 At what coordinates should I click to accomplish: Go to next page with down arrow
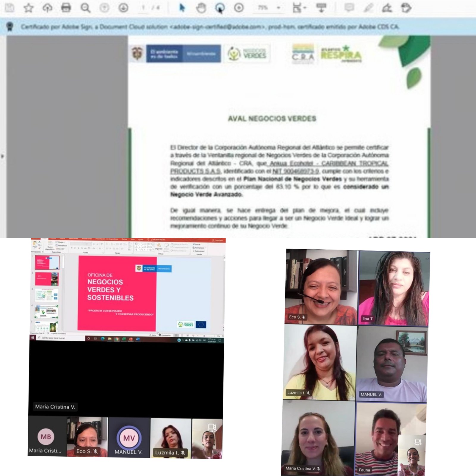click(123, 8)
